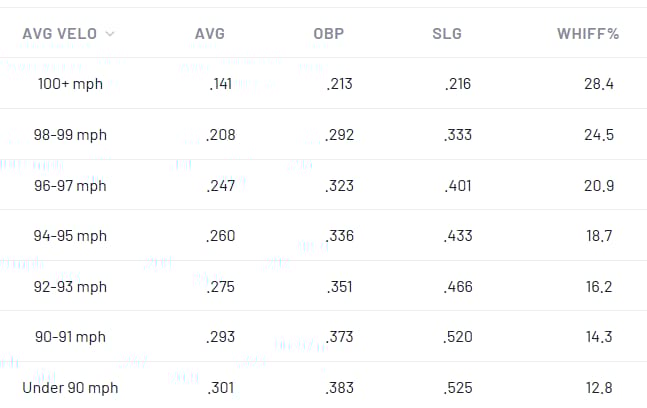Select the .208 AVG cell
647x408 pixels.
[x=220, y=135]
